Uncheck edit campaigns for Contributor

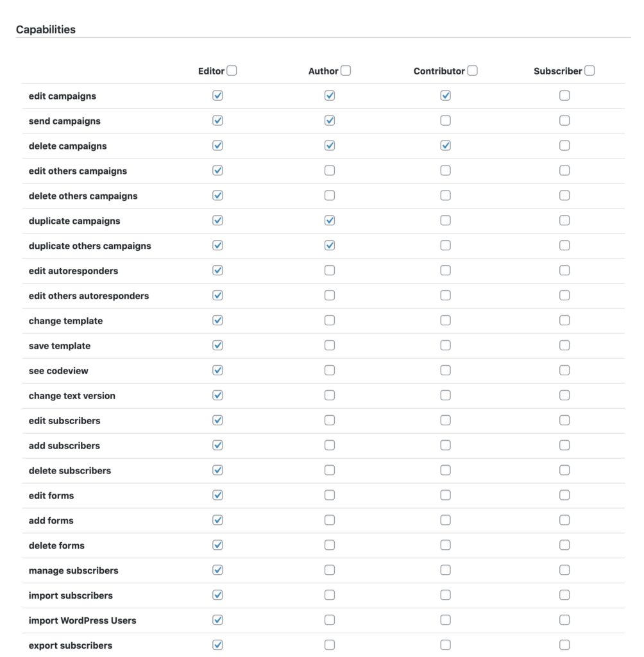445,96
